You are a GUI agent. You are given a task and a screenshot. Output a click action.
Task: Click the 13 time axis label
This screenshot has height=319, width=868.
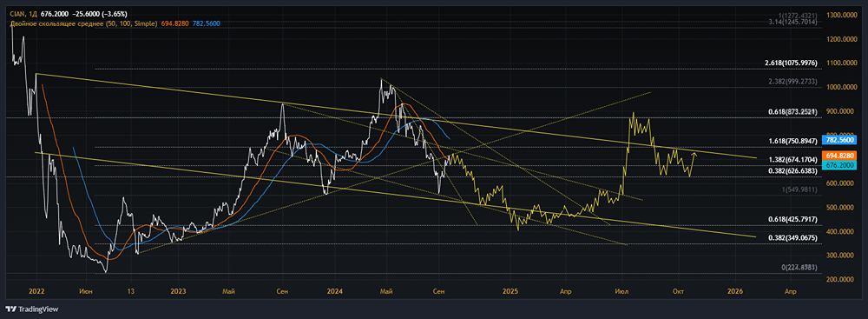pyautogui.click(x=131, y=290)
